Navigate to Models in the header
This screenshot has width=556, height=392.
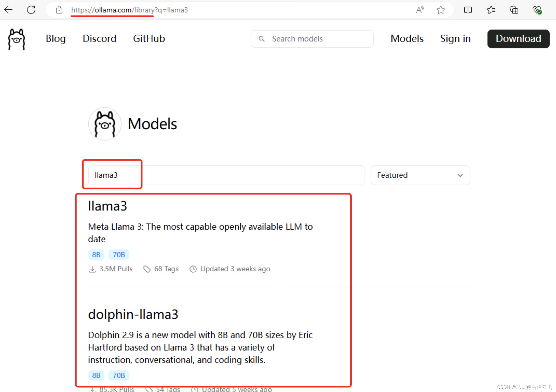point(407,39)
